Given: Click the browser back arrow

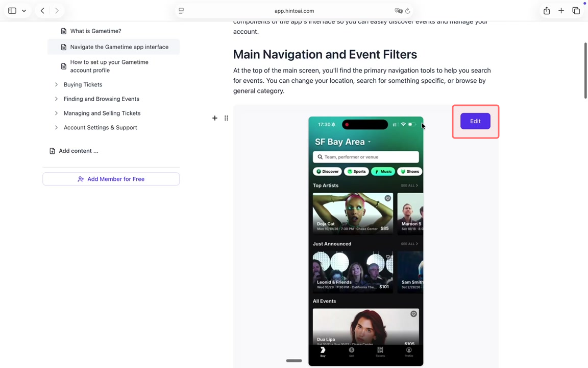Looking at the screenshot, I should pyautogui.click(x=42, y=11).
